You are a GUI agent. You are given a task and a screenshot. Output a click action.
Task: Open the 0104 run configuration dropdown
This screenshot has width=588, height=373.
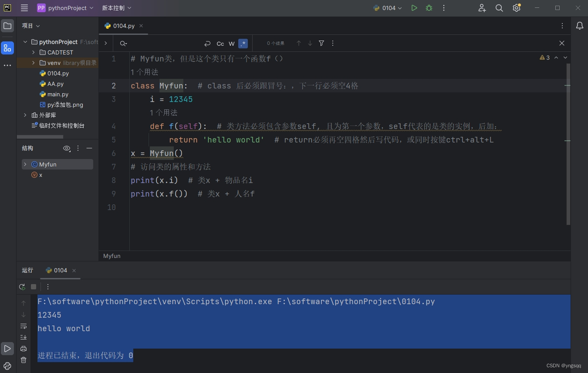pyautogui.click(x=388, y=8)
